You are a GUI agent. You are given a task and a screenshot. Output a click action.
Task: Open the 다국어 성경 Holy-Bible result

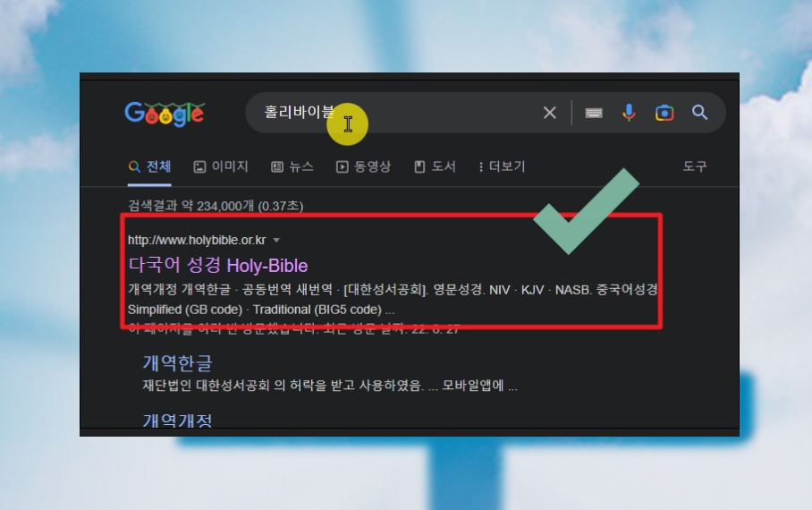218,266
